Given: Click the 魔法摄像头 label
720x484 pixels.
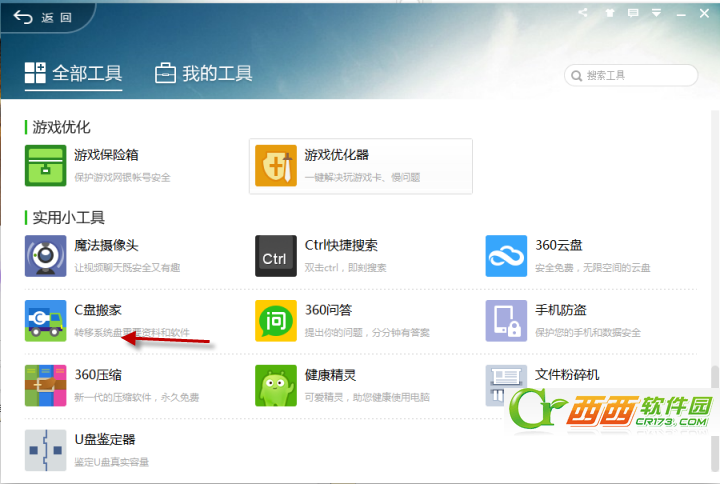Looking at the screenshot, I should point(107,245).
